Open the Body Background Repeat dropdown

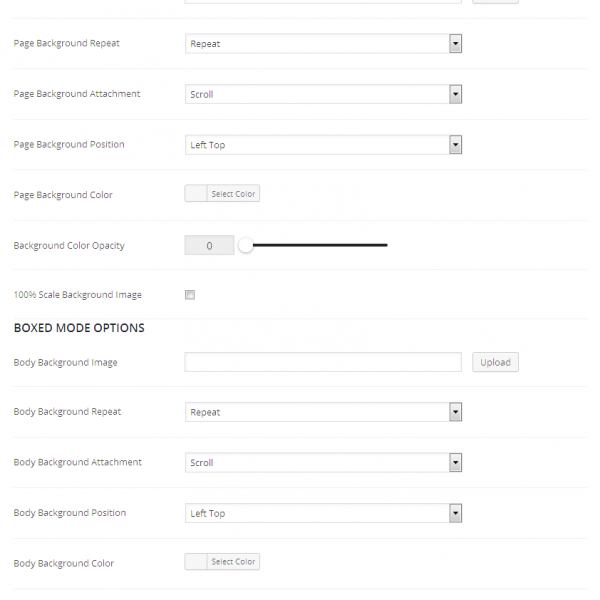tap(323, 412)
